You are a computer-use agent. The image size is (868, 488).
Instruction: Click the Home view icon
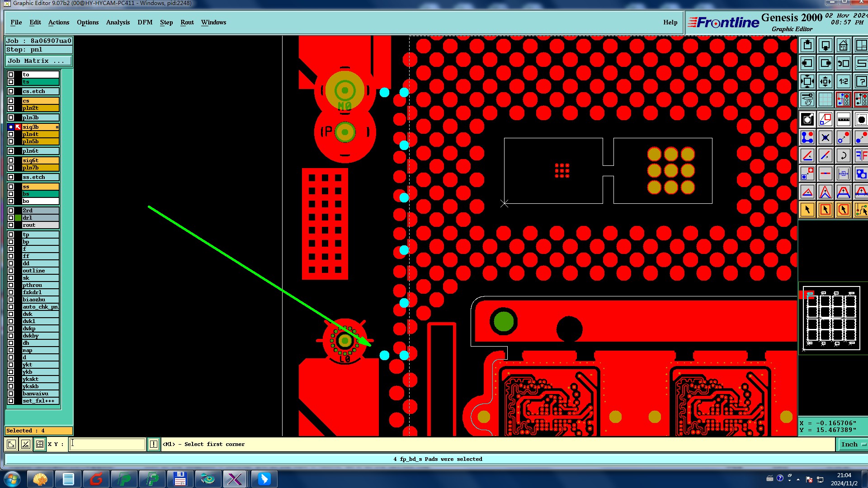point(843,46)
